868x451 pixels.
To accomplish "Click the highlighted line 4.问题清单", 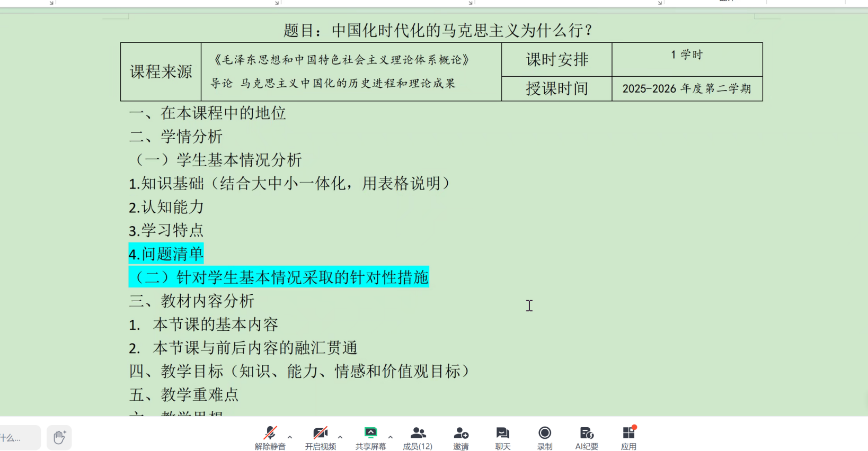I will click(166, 254).
